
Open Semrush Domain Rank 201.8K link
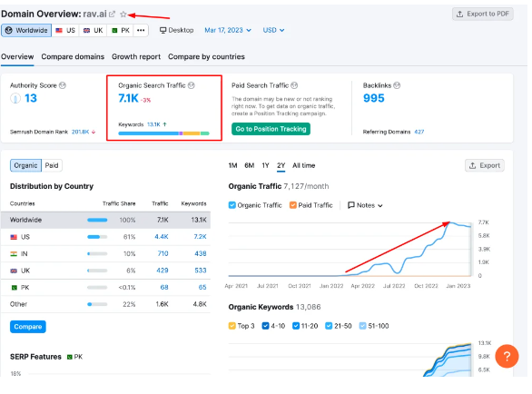(81, 132)
